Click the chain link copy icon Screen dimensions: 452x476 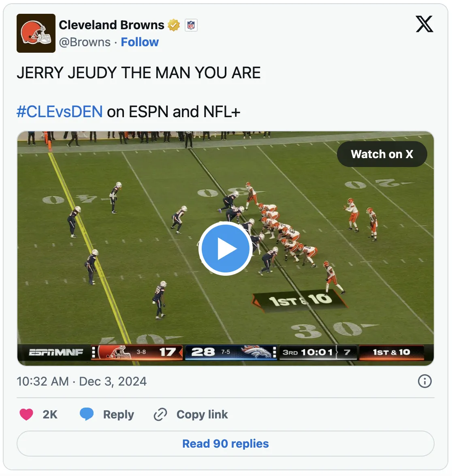(160, 414)
